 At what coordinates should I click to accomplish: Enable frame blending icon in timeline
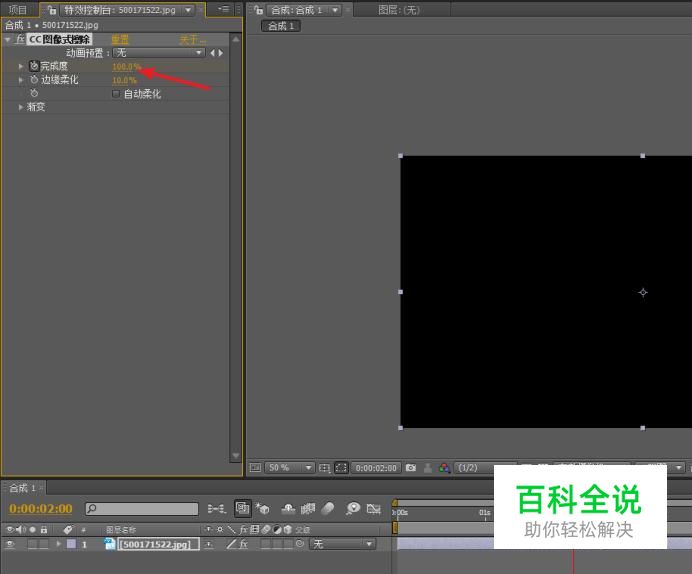[x=308, y=509]
